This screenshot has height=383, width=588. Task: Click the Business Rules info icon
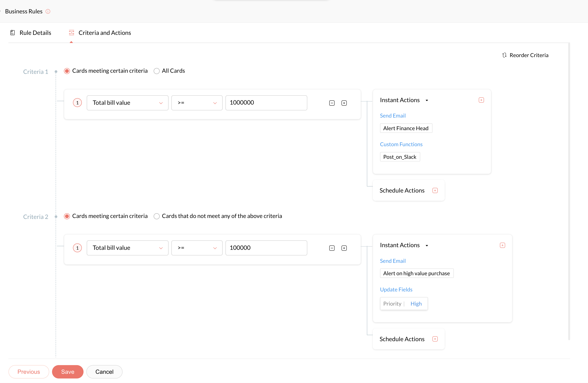(x=48, y=11)
